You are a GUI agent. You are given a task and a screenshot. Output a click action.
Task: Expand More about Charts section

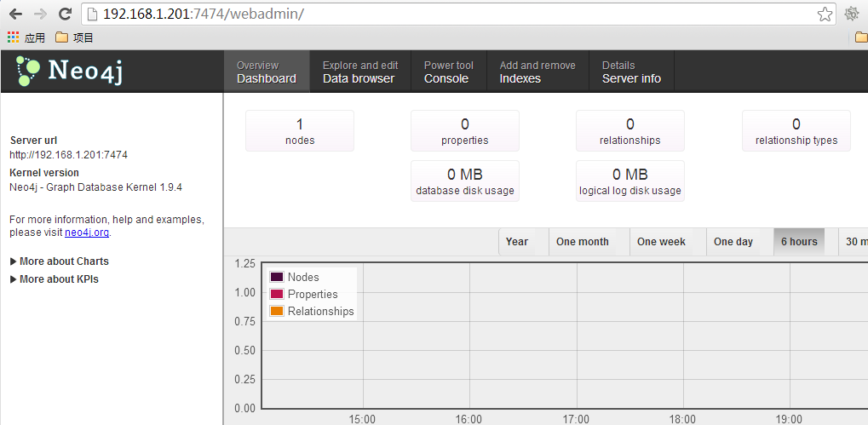tap(60, 261)
